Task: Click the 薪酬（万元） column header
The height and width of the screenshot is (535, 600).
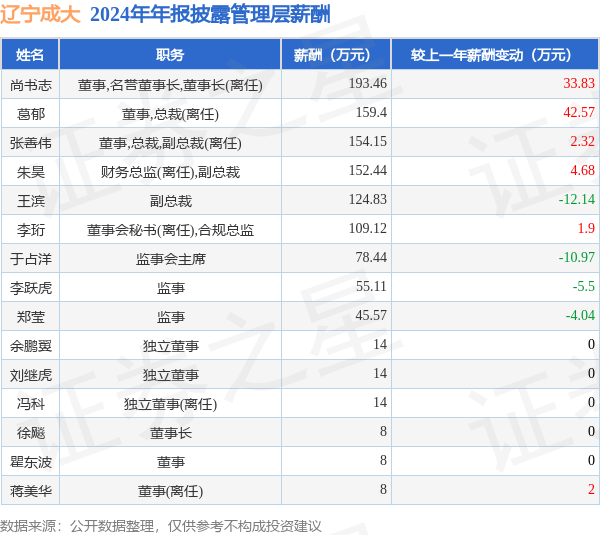Action: pos(336,55)
